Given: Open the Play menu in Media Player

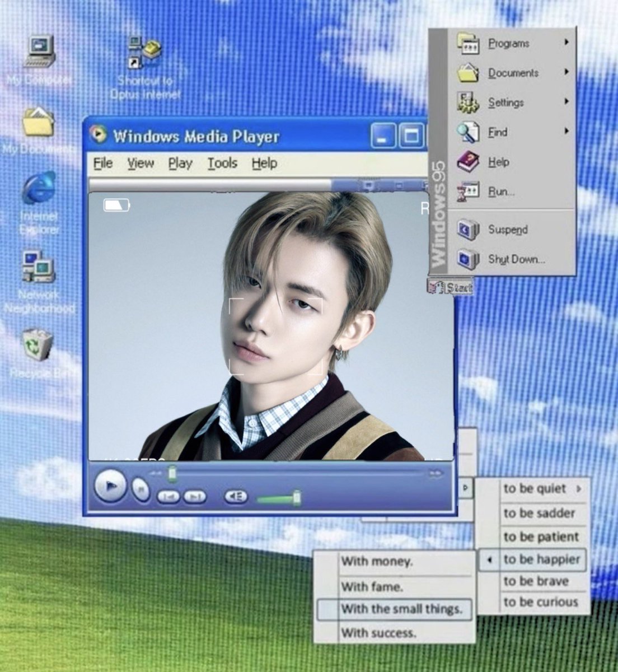Looking at the screenshot, I should [x=180, y=163].
